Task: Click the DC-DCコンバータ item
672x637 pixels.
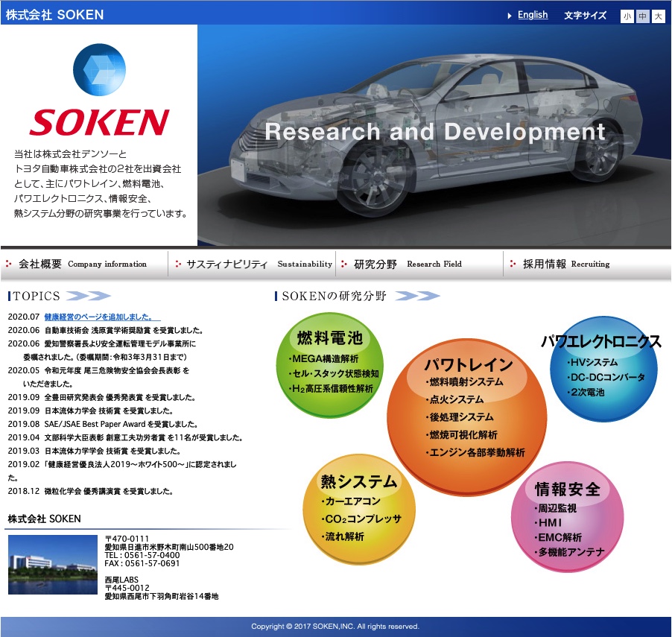Action: pos(606,377)
